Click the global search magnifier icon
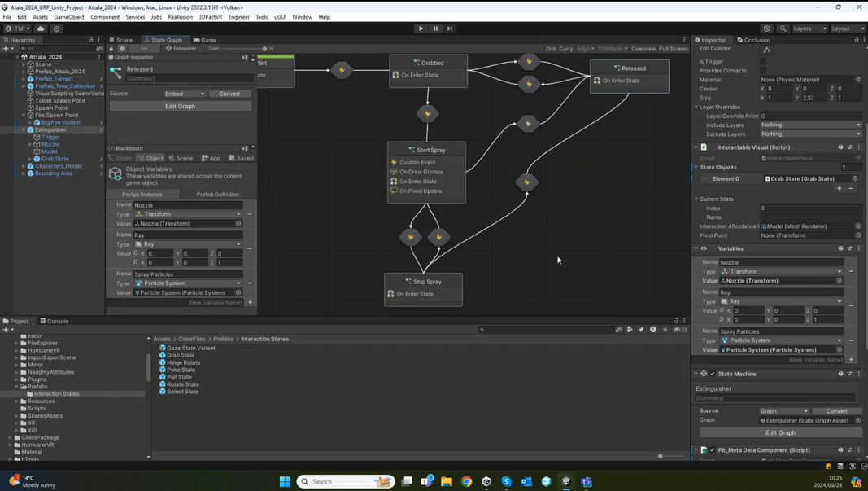868x491 pixels. click(x=783, y=28)
